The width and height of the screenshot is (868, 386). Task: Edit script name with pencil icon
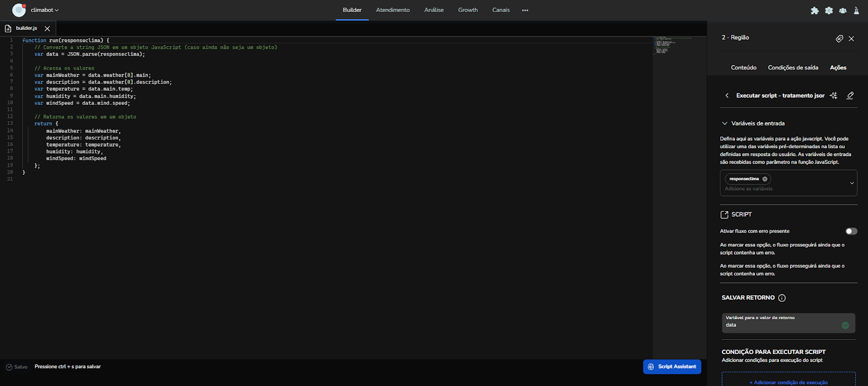point(850,96)
